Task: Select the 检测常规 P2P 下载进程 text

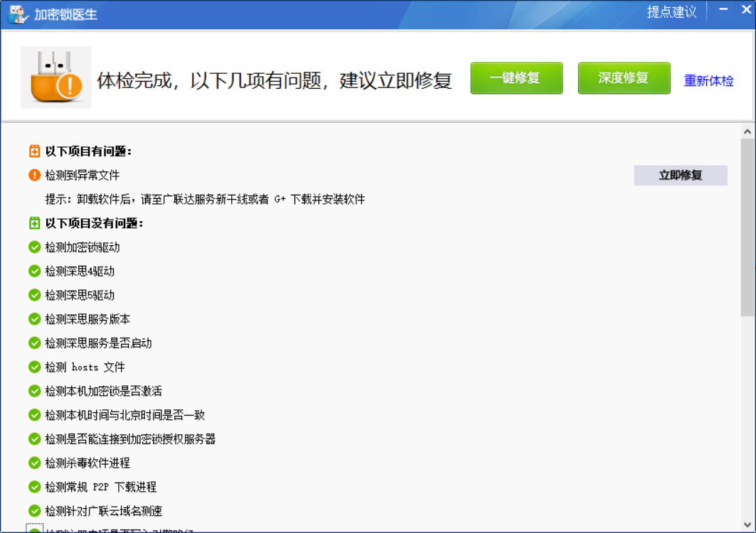Action: [x=101, y=488]
